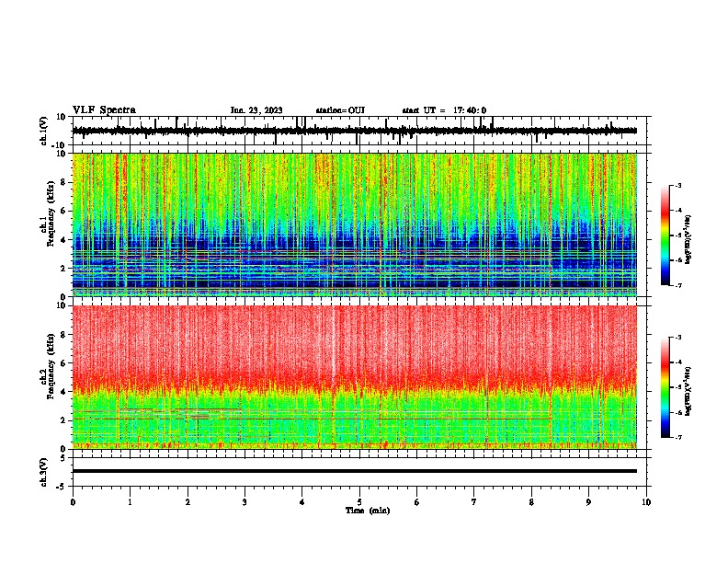Click the ch.3 axis "-5" tick label
Image resolution: width=728 pixels, height=563 pixels.
[62, 487]
